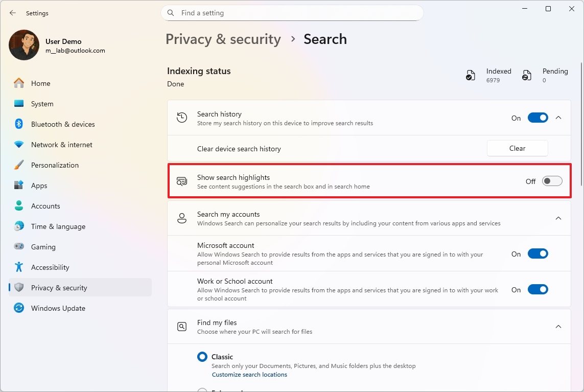This screenshot has width=584, height=392.
Task: Select the Windows Update icon
Action: click(x=19, y=308)
